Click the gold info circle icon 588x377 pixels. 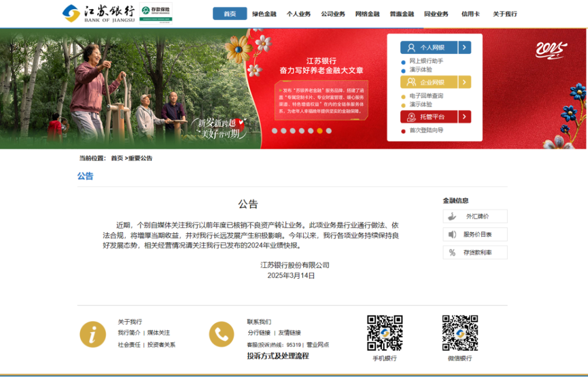(92, 334)
